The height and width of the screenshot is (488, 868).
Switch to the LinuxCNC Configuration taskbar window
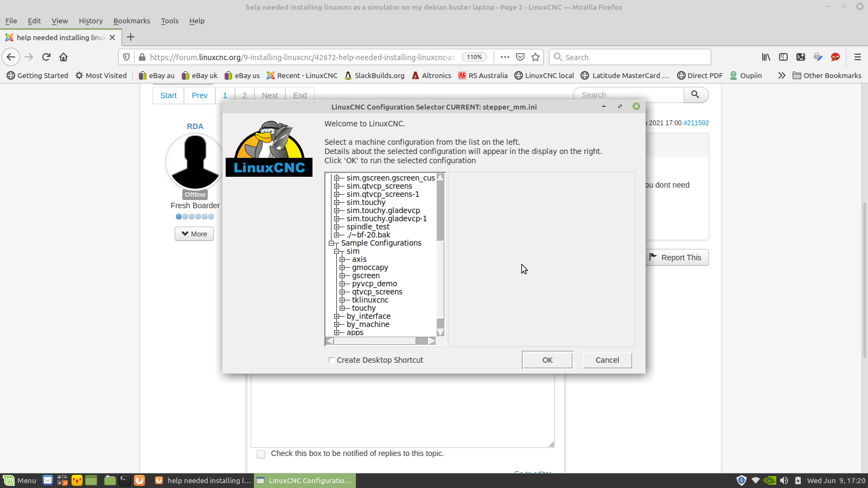[x=305, y=480]
